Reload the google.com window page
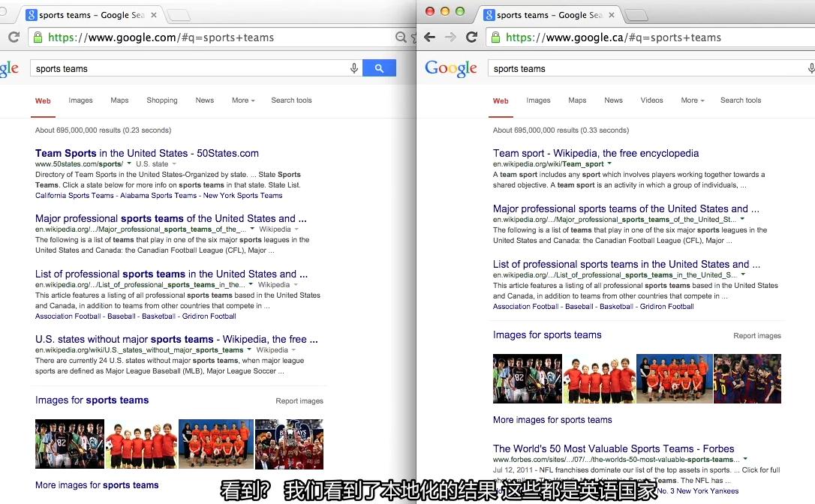This screenshot has width=815, height=504. [14, 37]
